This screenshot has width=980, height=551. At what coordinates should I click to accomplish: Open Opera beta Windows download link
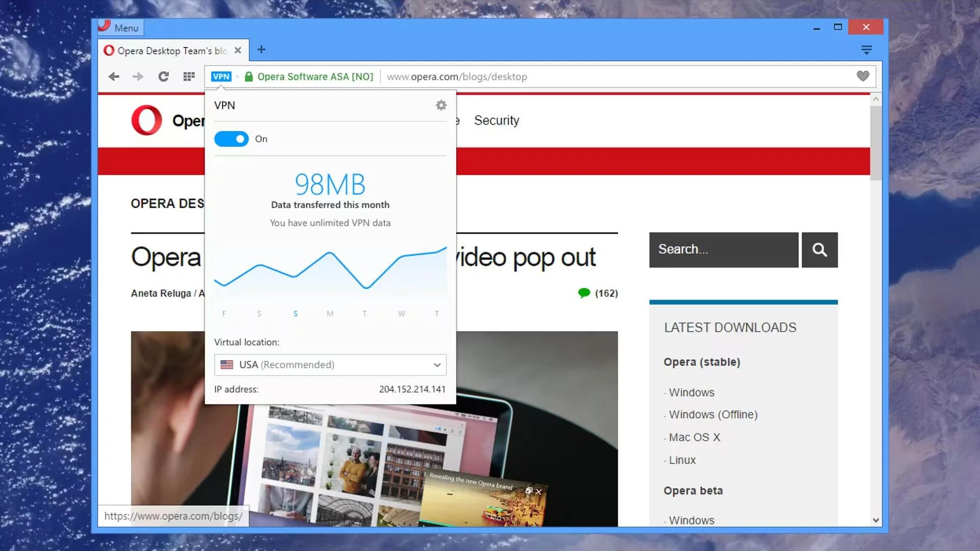pyautogui.click(x=692, y=520)
